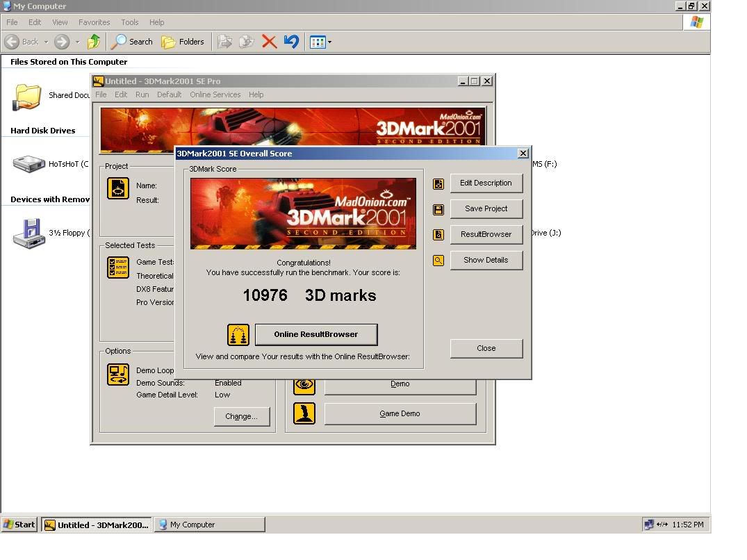Open the View menu in My Computer
Viewport: 747px width, 560px height.
(60, 22)
